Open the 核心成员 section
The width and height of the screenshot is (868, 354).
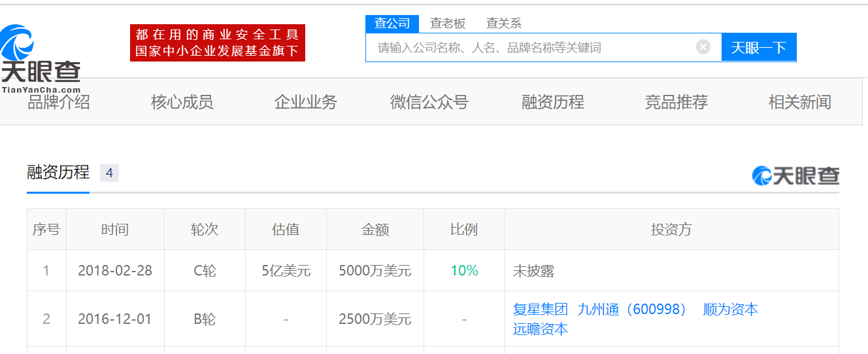tap(182, 102)
